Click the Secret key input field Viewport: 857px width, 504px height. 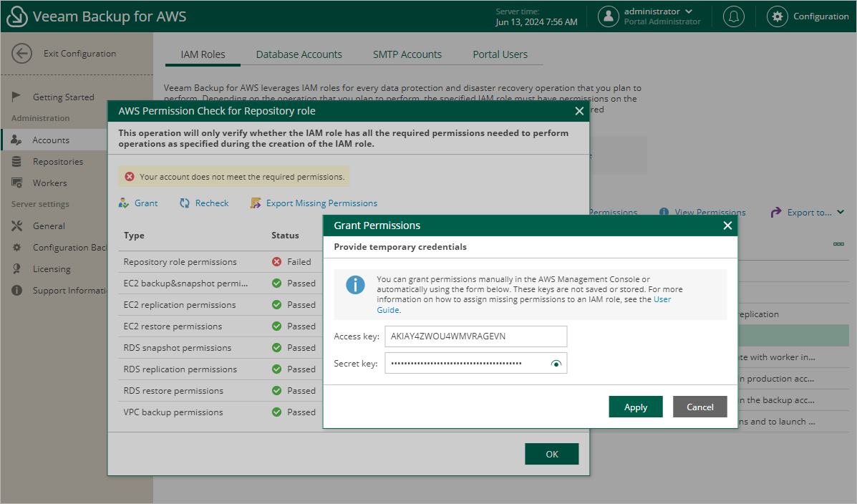476,363
